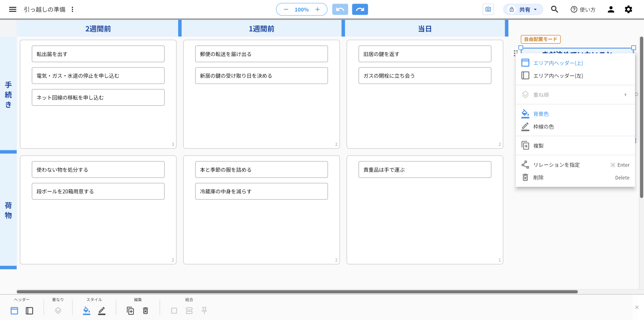Select the 旧居の鍵を返す card
This screenshot has height=320, width=644.
click(425, 54)
